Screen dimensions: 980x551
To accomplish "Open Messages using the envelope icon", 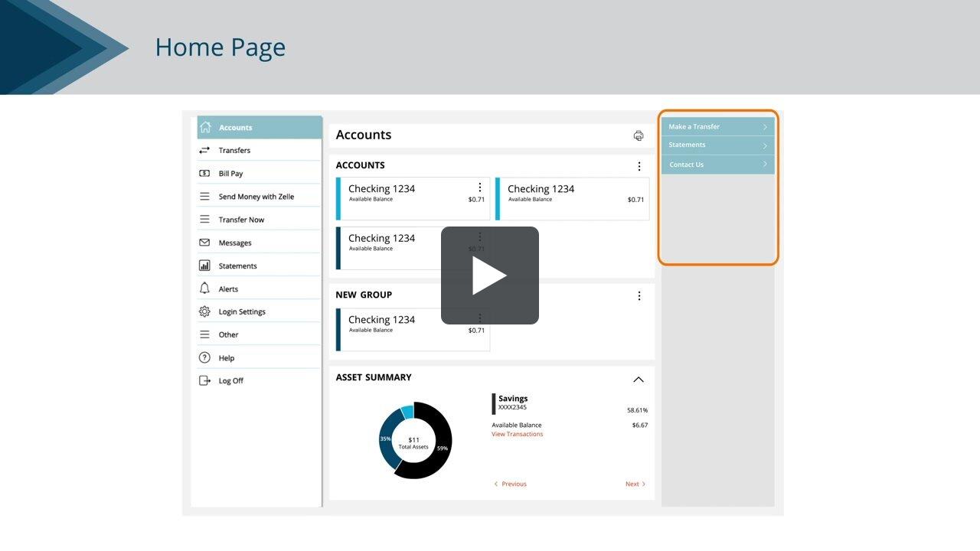I will [204, 243].
